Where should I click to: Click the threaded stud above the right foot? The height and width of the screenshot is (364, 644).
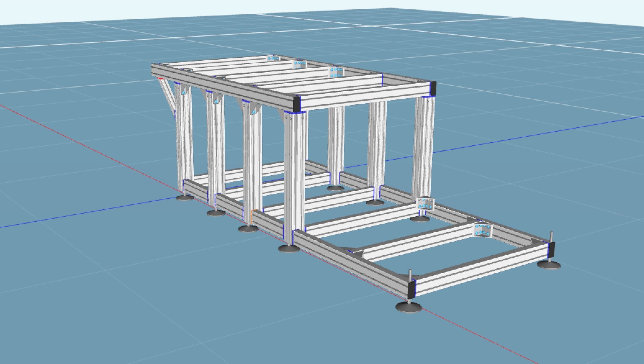coord(552,236)
